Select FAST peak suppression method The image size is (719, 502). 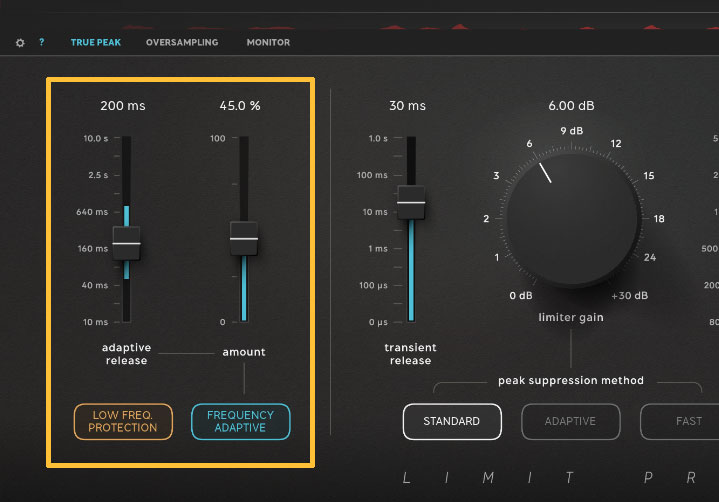coord(681,421)
